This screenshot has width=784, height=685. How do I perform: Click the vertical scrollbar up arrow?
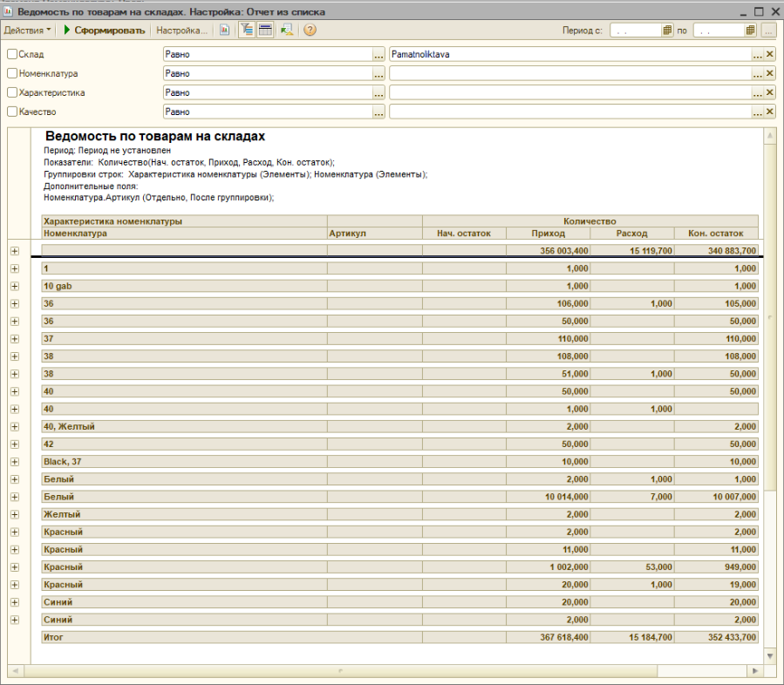pos(770,137)
